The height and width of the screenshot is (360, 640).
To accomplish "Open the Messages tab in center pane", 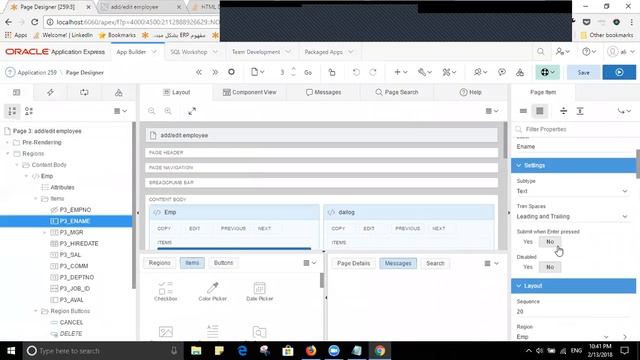I will (323, 92).
